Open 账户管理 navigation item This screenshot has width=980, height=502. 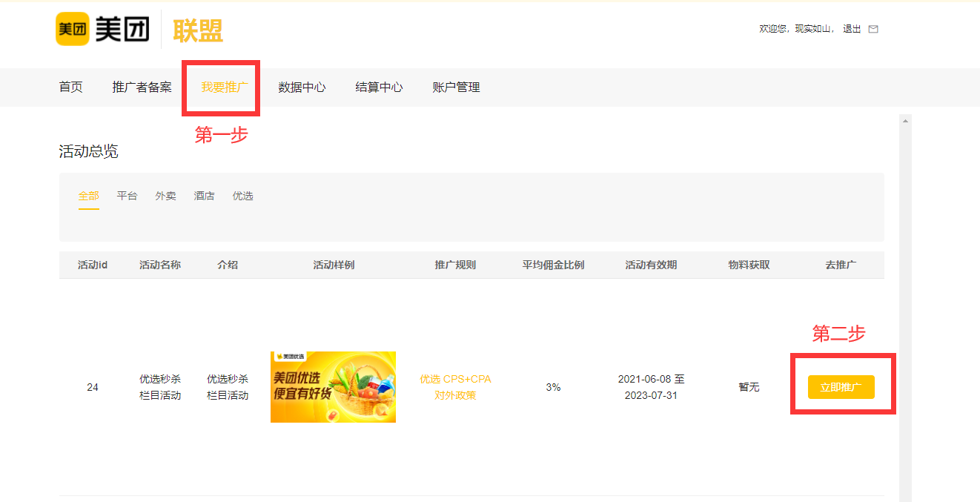point(456,87)
